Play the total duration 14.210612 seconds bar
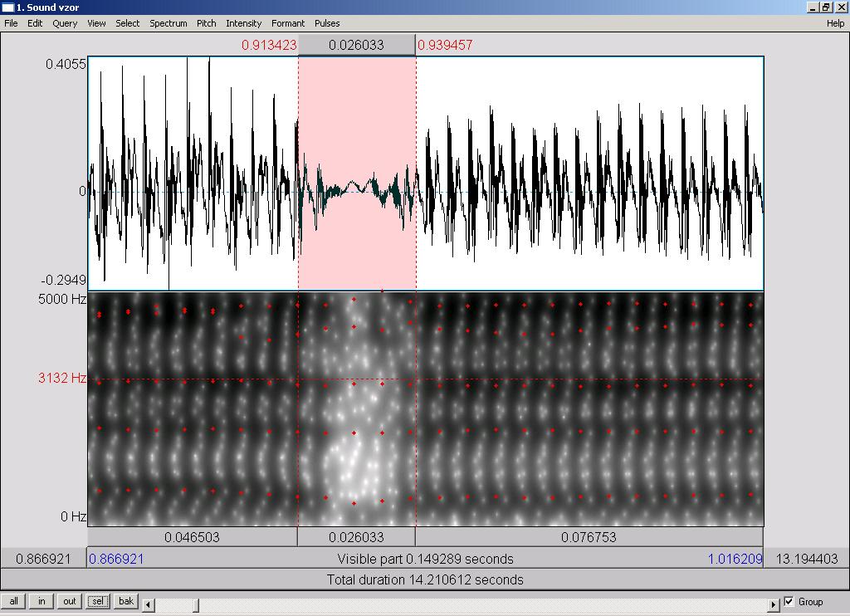Image resolution: width=850 pixels, height=616 pixels. point(425,579)
